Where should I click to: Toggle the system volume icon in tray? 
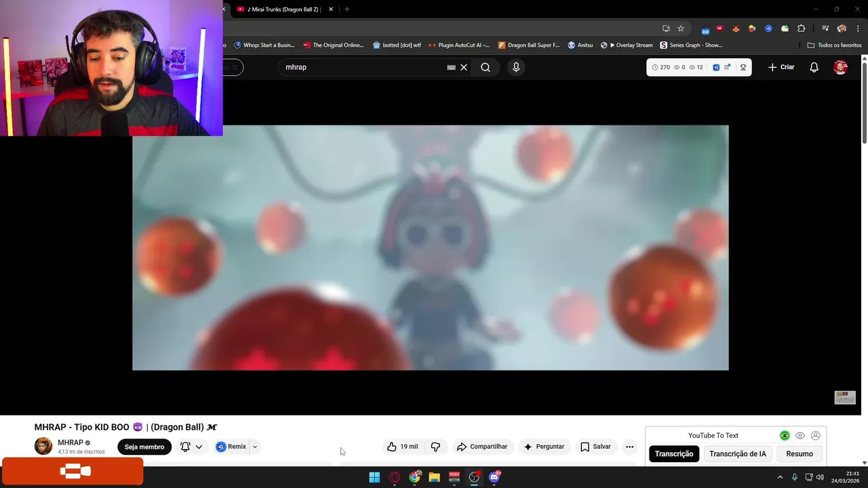pos(821,477)
